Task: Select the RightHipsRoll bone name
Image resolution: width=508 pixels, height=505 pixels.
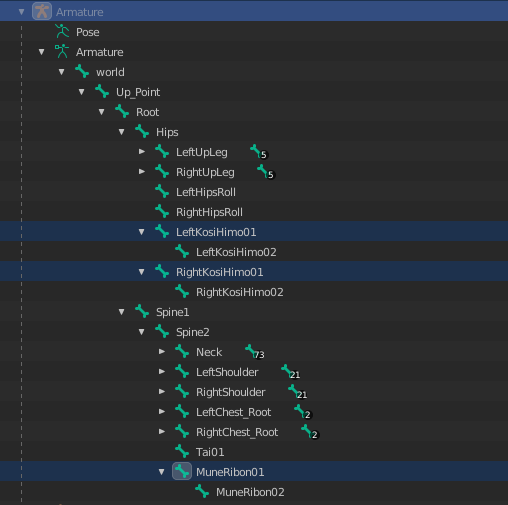Action: [x=209, y=212]
